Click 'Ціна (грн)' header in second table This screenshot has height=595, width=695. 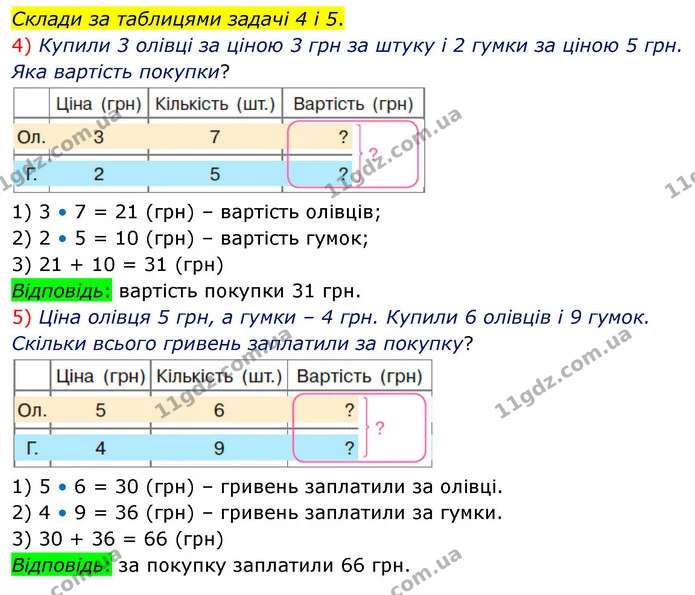point(101,376)
